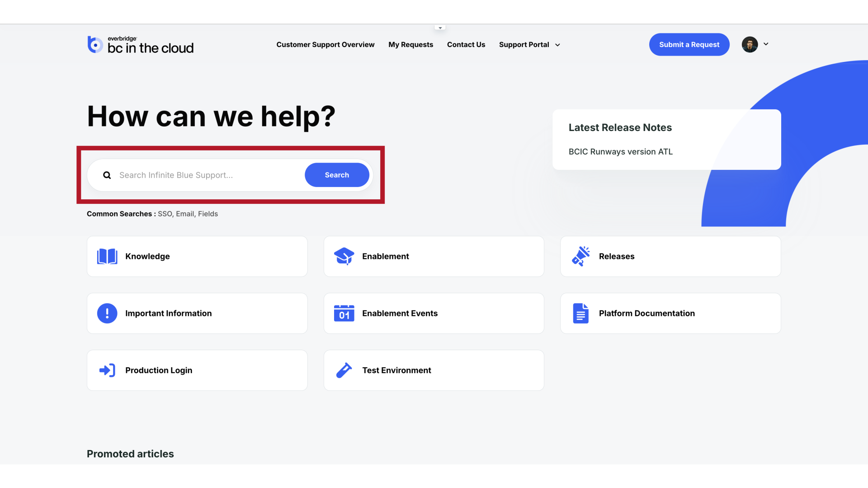Open BCIC Runways version ATL release note
This screenshot has height=488, width=868.
point(621,152)
